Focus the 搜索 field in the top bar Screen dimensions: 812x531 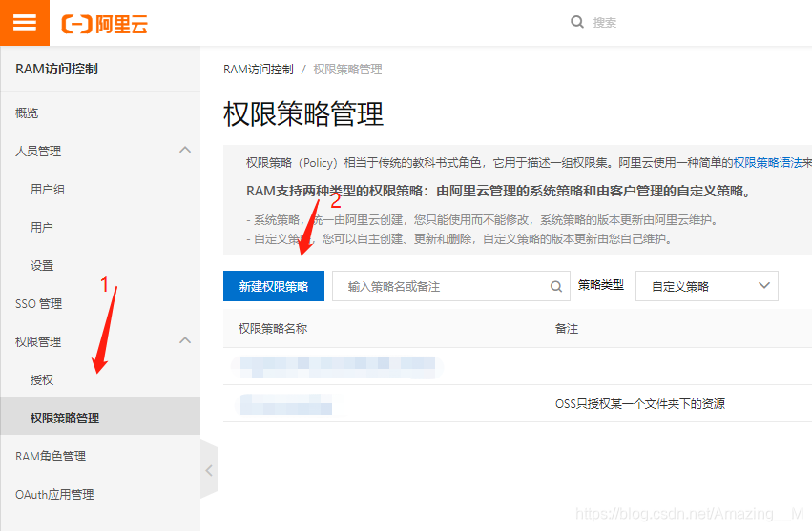click(604, 23)
